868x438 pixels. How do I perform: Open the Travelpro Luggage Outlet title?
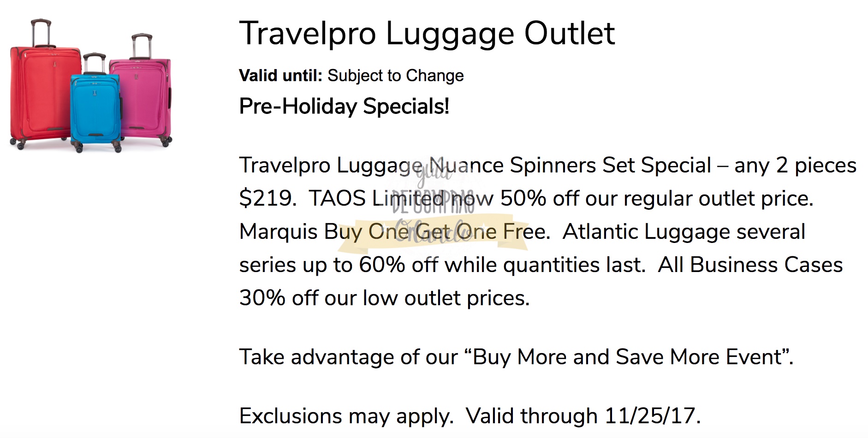tap(427, 33)
